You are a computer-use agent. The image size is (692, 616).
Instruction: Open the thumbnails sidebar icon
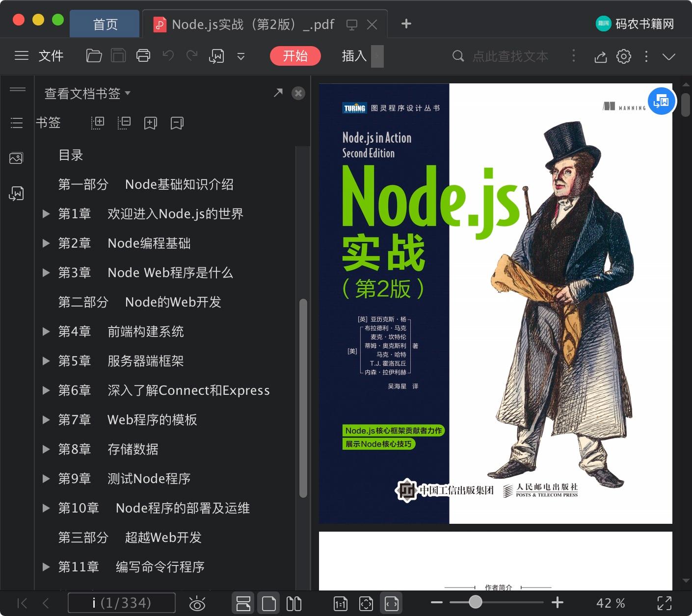click(16, 158)
